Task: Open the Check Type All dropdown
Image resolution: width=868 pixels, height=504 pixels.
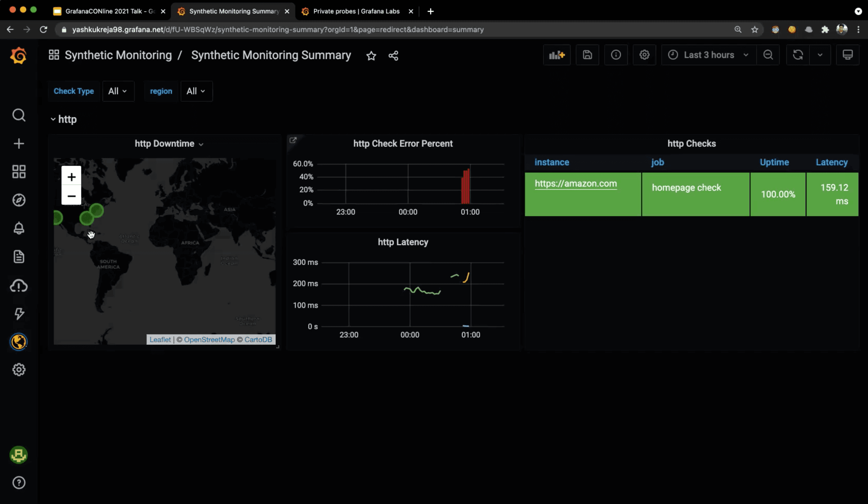Action: 118,91
